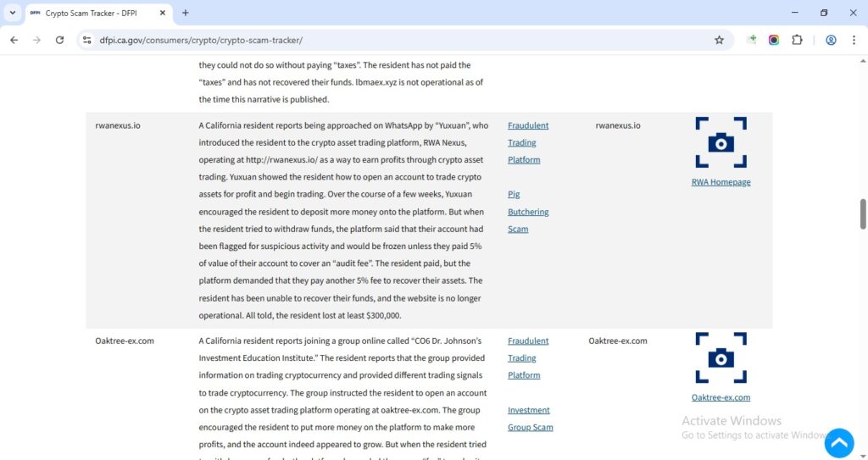Open a new tab with the plus button
This screenshot has height=460, width=868.
(x=186, y=13)
